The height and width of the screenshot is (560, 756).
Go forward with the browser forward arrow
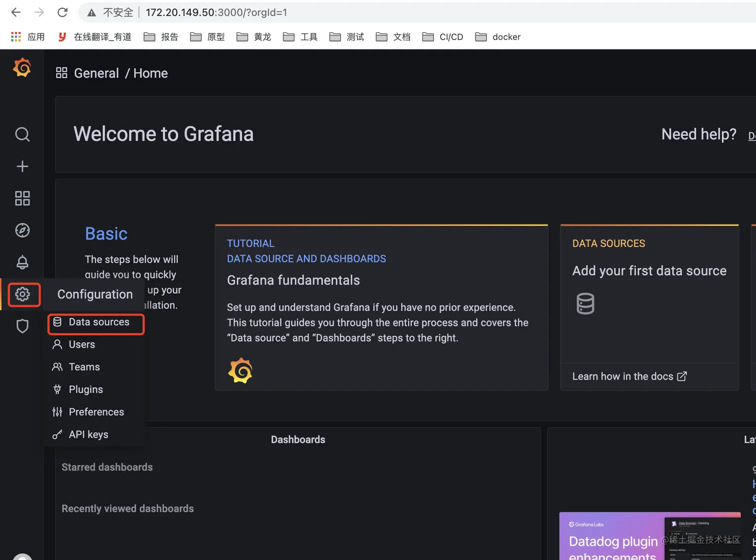tap(39, 13)
